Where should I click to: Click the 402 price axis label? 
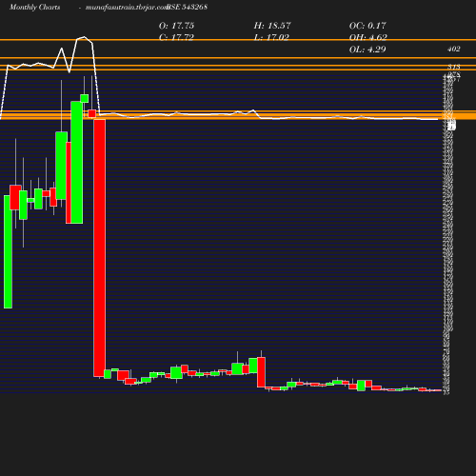454,49
